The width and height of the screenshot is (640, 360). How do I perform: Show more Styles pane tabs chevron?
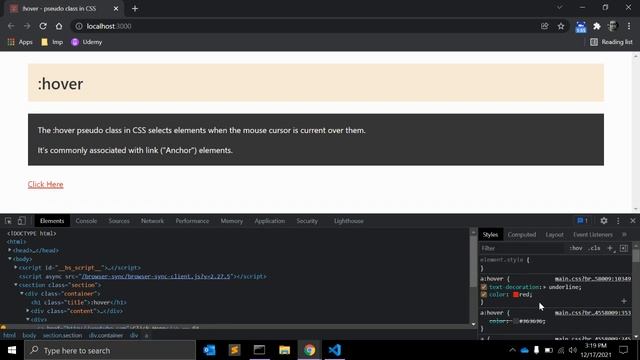click(x=624, y=234)
